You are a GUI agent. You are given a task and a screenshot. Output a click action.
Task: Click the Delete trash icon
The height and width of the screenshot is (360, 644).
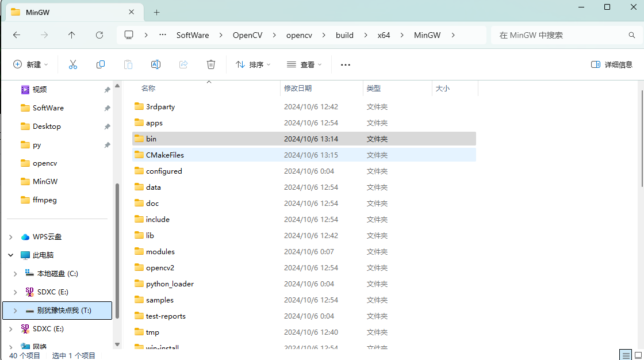pyautogui.click(x=211, y=65)
